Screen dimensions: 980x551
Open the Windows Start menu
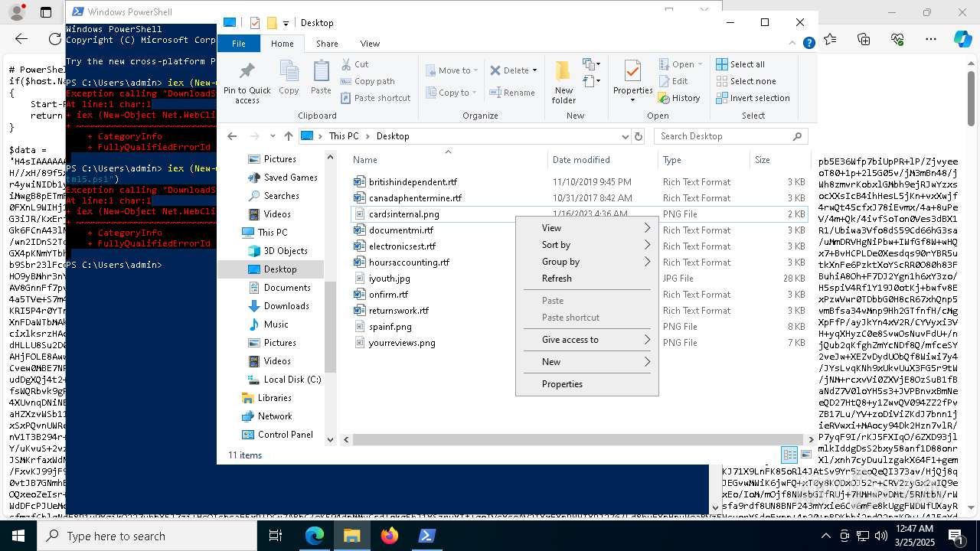point(18,536)
